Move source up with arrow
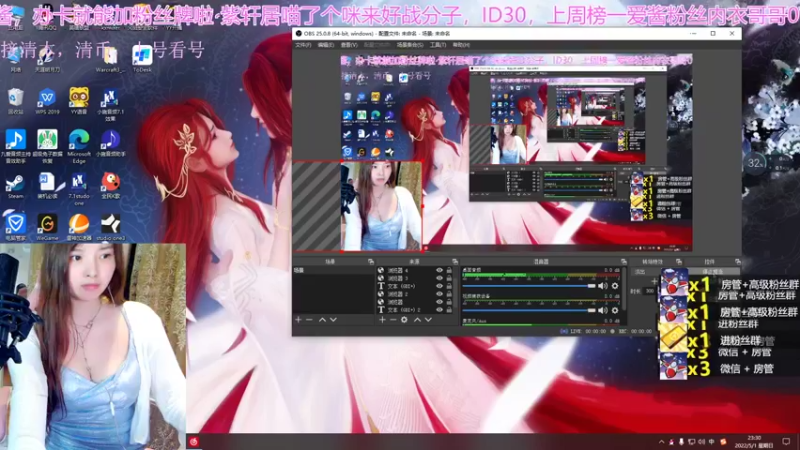 click(x=417, y=320)
